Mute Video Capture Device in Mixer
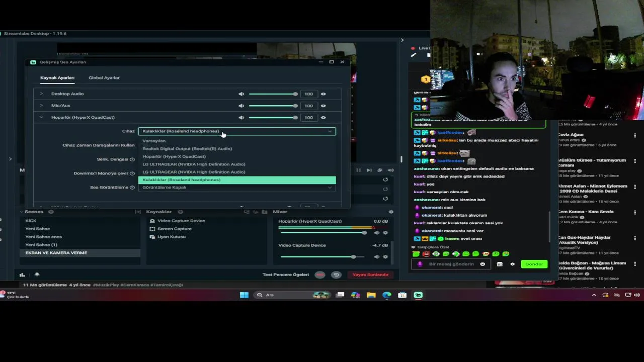644x362 pixels. click(x=377, y=257)
